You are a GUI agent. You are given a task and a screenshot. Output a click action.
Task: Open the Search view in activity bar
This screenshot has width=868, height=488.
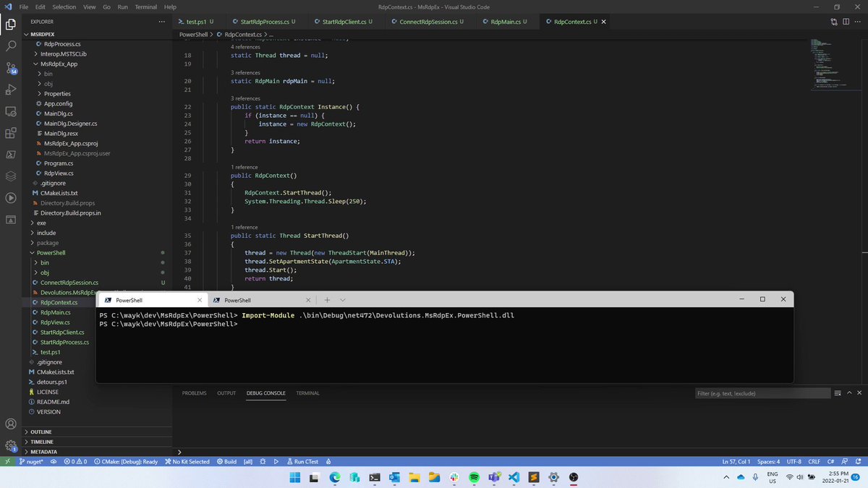click(11, 46)
